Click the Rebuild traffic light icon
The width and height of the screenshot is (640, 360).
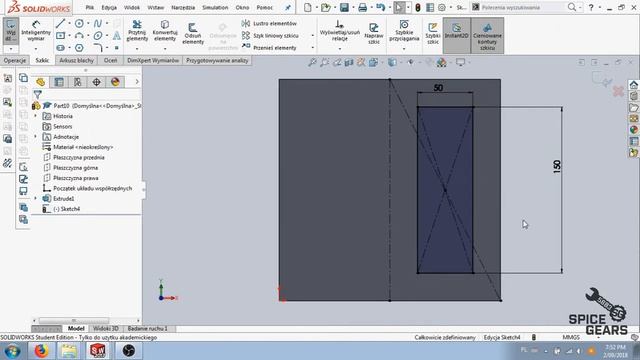pyautogui.click(x=418, y=7)
